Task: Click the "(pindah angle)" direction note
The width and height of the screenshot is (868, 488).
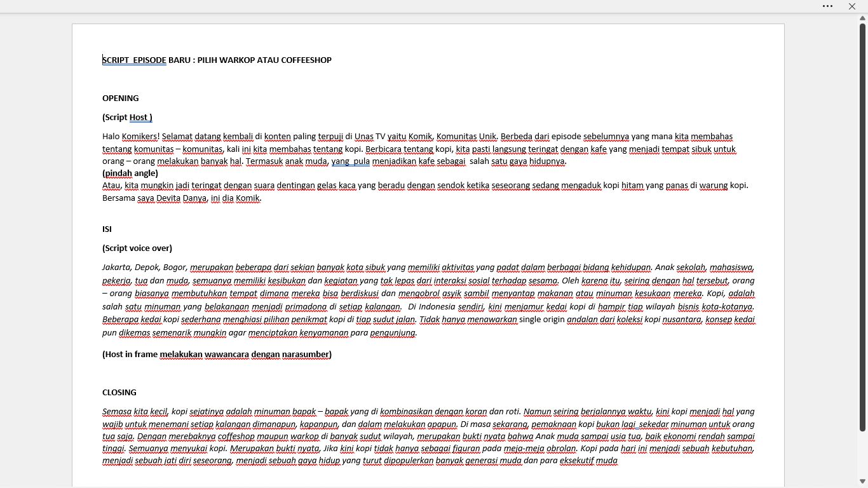Action: pos(130,173)
